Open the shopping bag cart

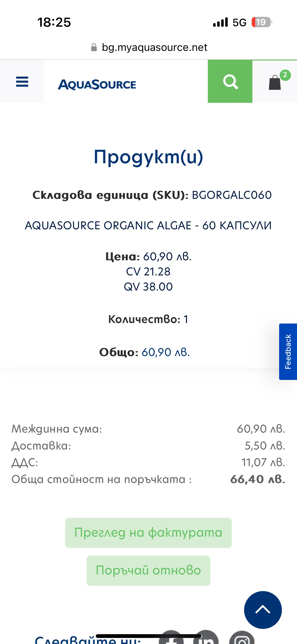click(275, 82)
